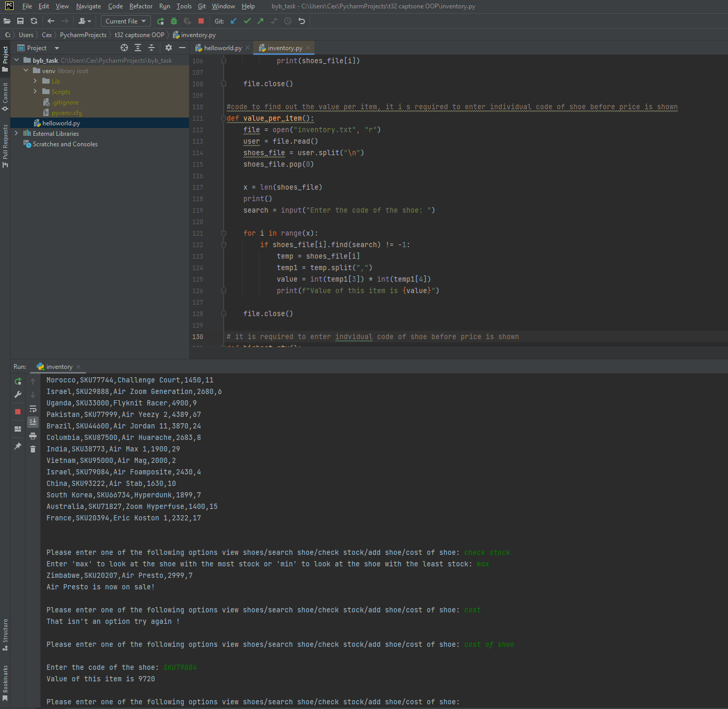Click the Git Rollback undo arrow
The height and width of the screenshot is (709, 728).
(x=301, y=21)
